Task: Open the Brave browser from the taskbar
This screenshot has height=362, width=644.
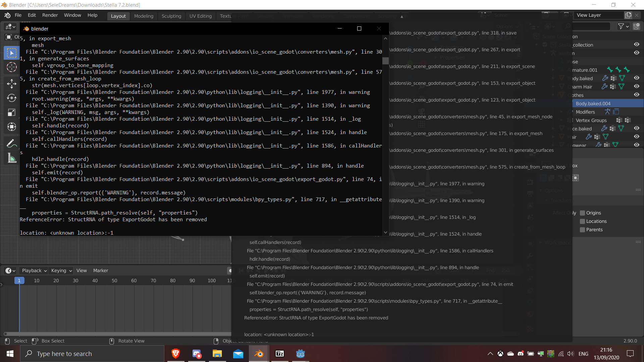Action: click(x=175, y=354)
